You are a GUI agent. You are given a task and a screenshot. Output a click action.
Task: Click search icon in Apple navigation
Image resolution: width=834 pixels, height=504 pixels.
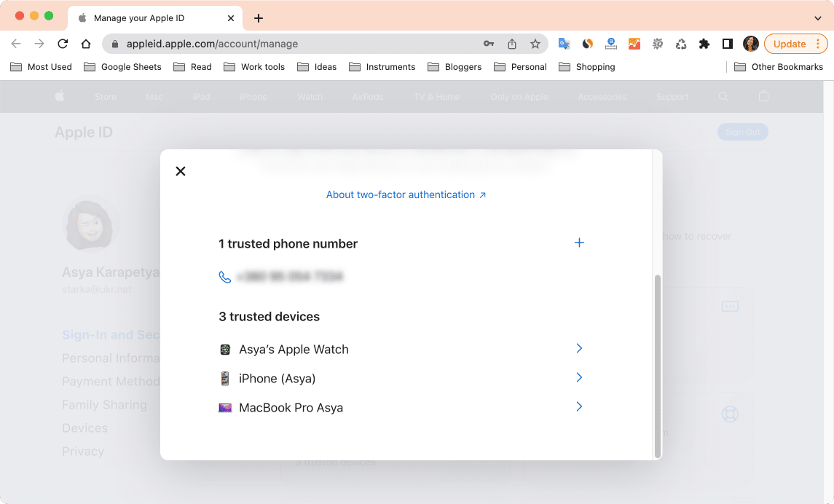723,96
